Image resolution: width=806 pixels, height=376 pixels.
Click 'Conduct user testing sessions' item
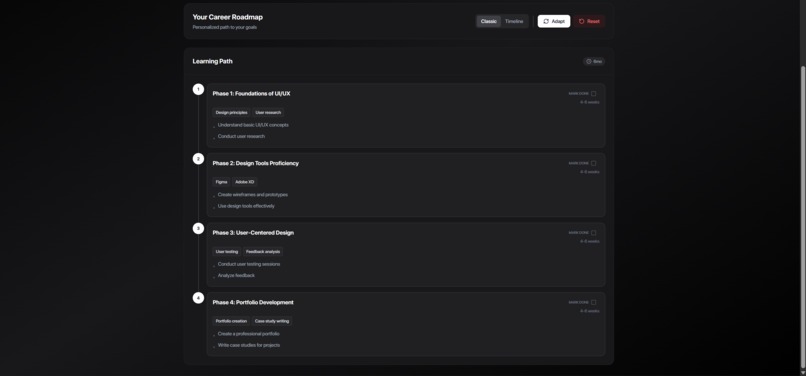[x=249, y=264]
